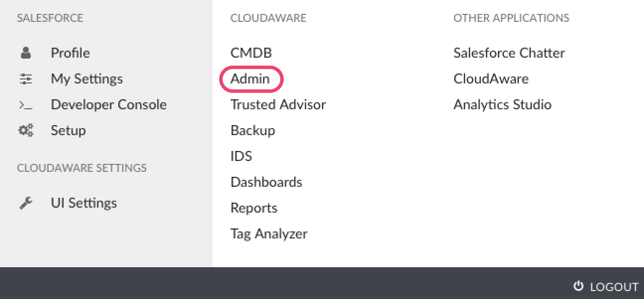Click the Developer Console terminal icon
This screenshot has width=644, height=299.
tap(25, 105)
